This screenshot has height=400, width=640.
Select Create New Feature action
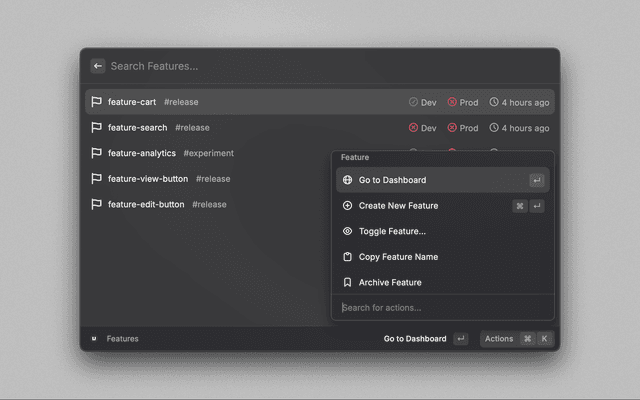pyautogui.click(x=398, y=206)
